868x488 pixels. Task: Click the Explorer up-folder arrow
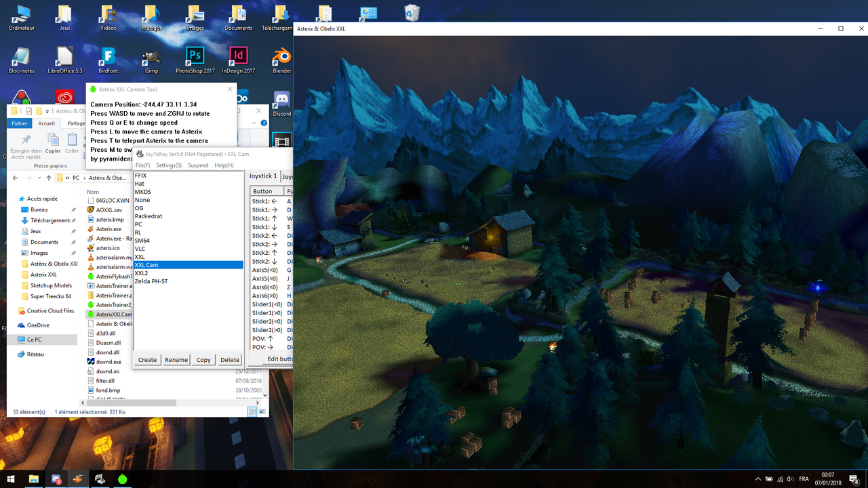(x=49, y=178)
